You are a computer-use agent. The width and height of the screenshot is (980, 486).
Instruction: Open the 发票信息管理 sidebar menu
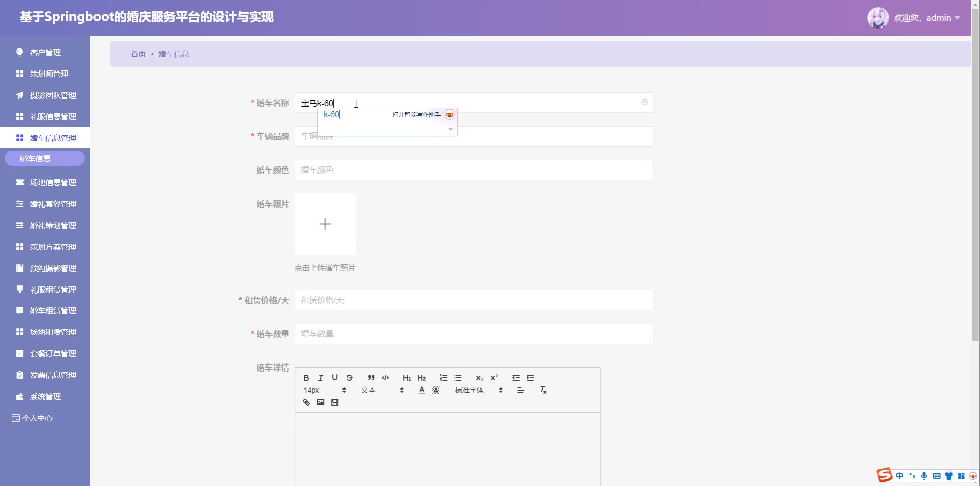[45, 375]
